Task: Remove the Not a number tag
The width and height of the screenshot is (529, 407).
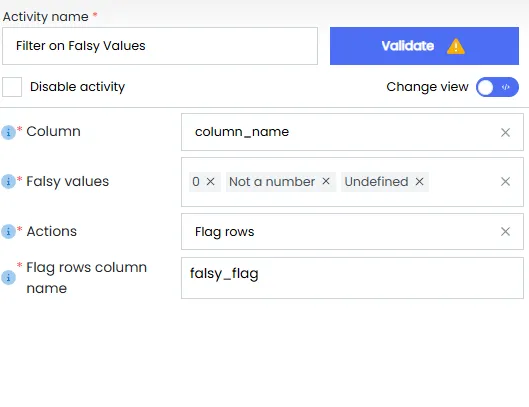Action: tap(326, 181)
